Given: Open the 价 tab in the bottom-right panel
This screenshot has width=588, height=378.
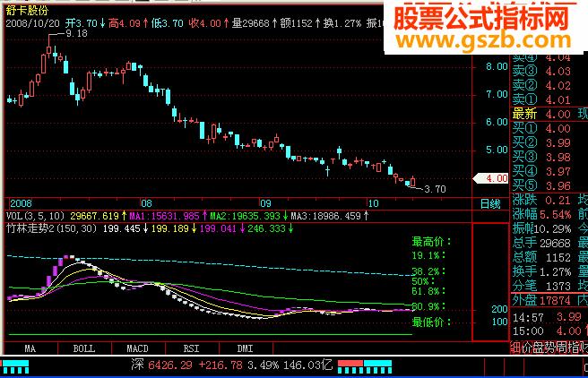Looking at the screenshot, I should tap(526, 348).
